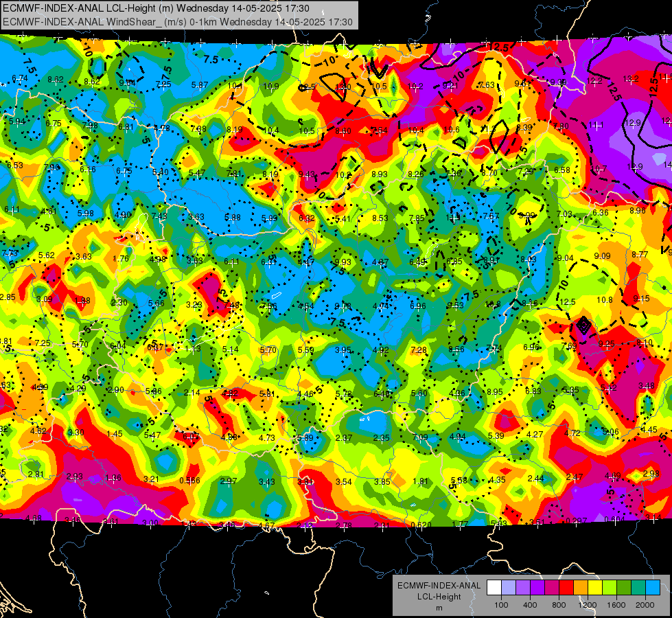Click the wind shear value '7.09'

pos(420,437)
